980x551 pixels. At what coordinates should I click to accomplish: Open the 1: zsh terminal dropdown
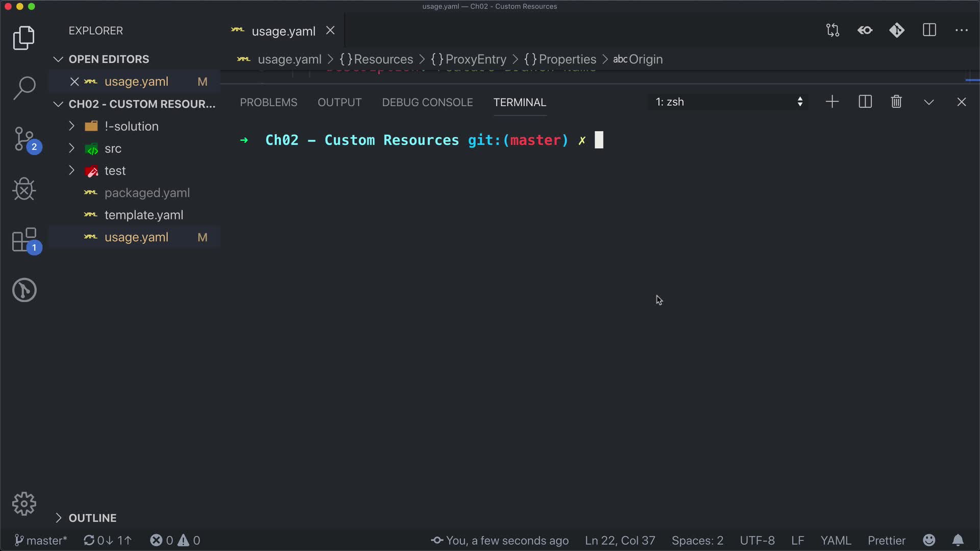click(728, 102)
